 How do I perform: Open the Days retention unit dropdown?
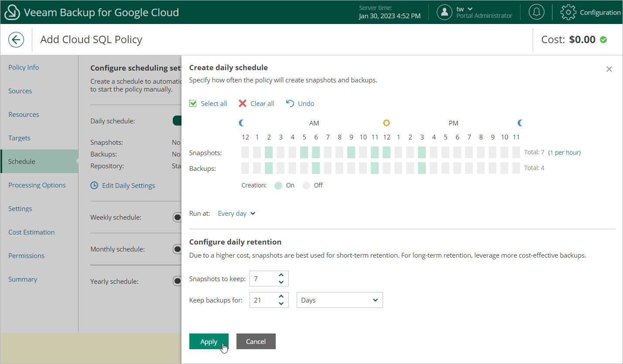pyautogui.click(x=339, y=300)
